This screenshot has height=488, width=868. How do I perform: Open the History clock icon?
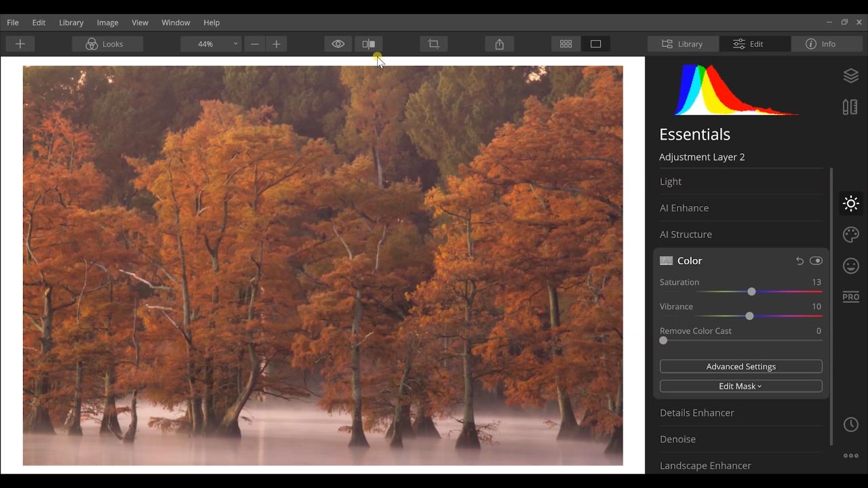pos(850,424)
